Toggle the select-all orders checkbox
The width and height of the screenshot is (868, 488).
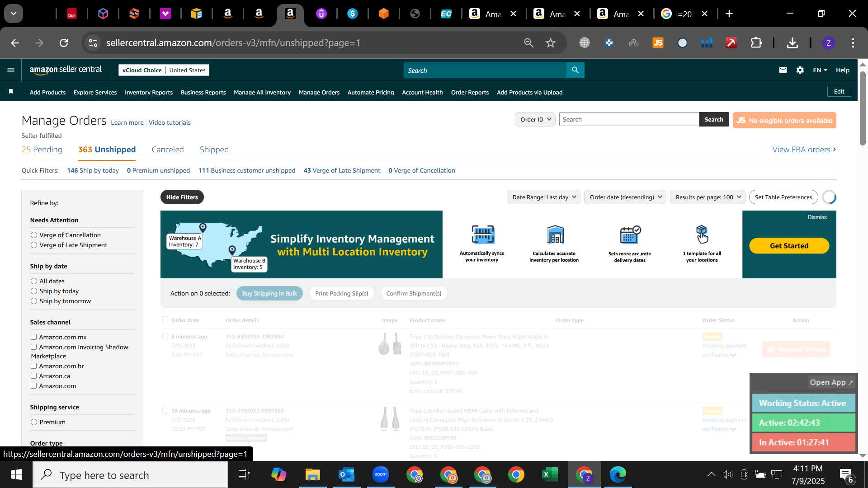click(x=165, y=319)
